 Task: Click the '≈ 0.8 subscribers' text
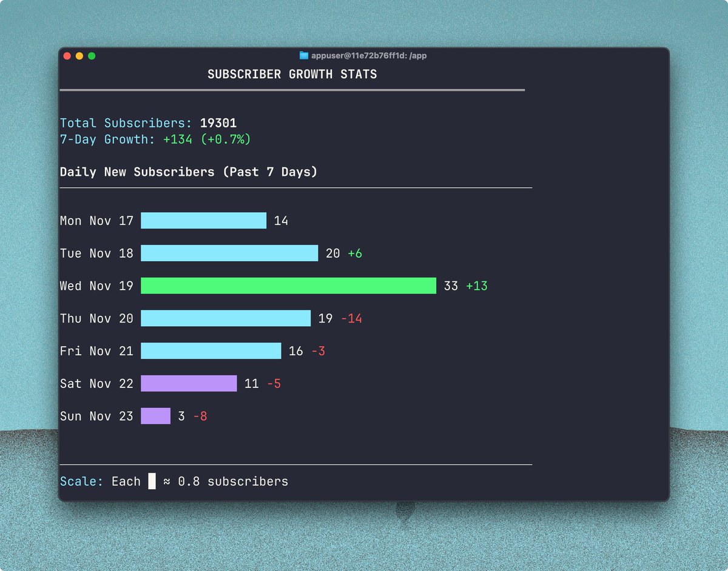coord(226,482)
